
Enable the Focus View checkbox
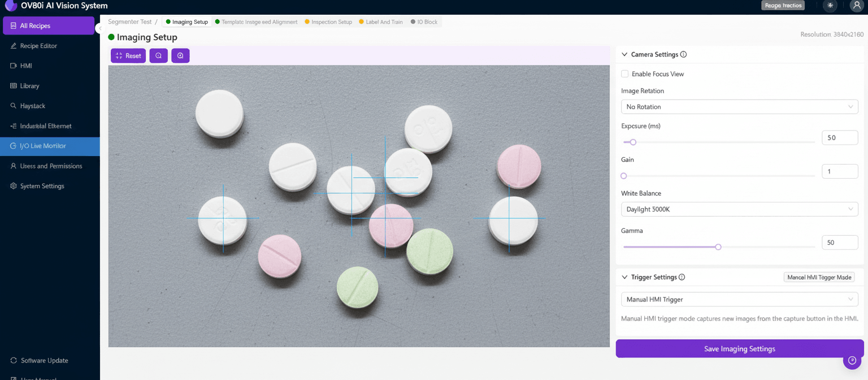click(625, 74)
